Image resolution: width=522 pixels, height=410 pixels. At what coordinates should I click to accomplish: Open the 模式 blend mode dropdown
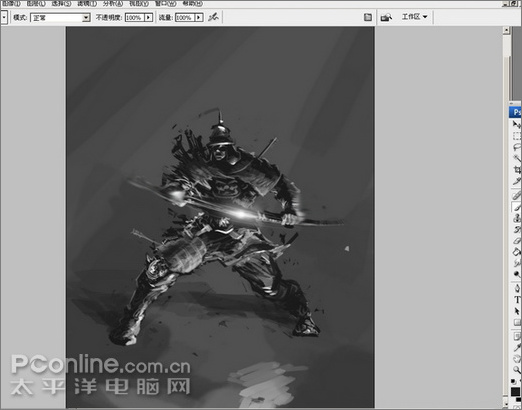pos(60,17)
